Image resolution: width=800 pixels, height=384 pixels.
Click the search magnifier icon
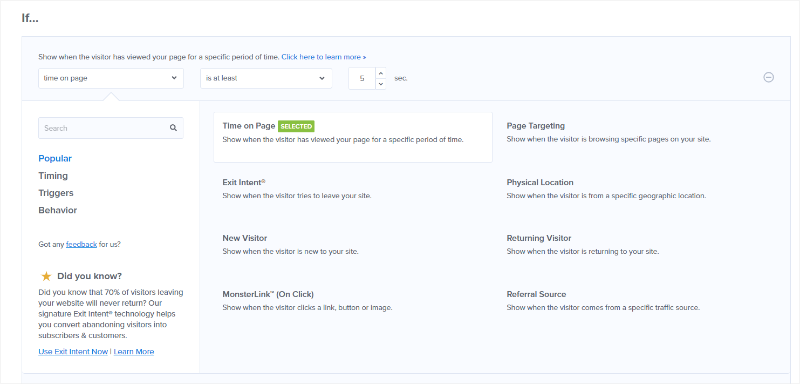tap(173, 128)
